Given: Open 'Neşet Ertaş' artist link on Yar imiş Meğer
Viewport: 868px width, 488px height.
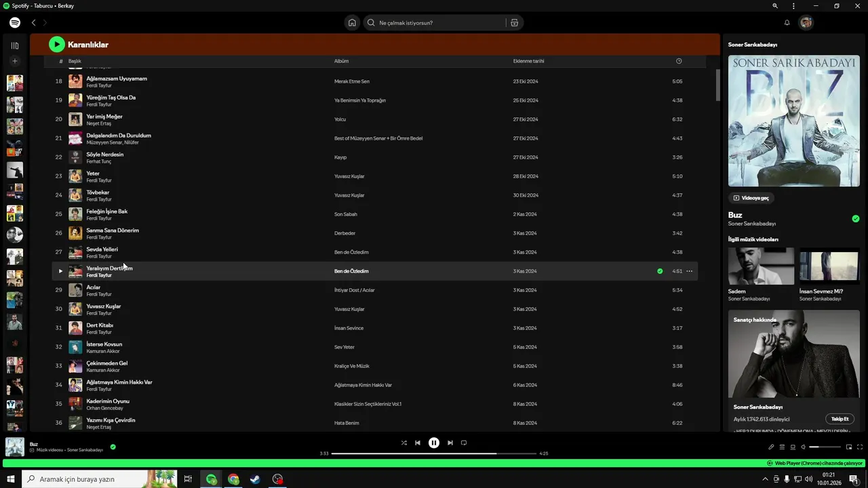Looking at the screenshot, I should tap(98, 123).
